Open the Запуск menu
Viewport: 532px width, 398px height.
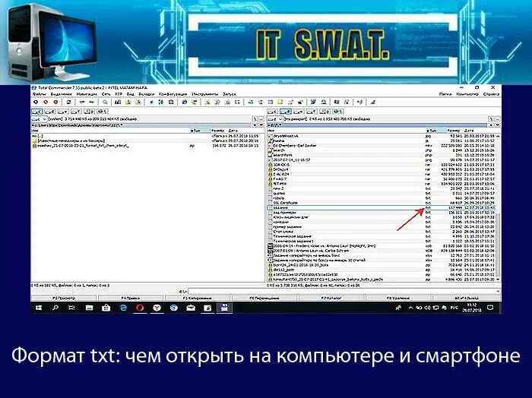230,94
